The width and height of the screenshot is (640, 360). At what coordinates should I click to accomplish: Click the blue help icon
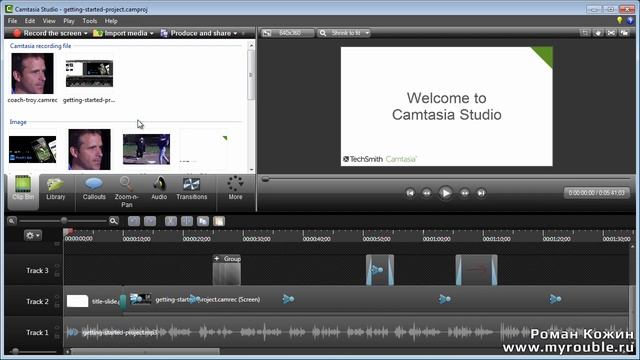[x=631, y=20]
